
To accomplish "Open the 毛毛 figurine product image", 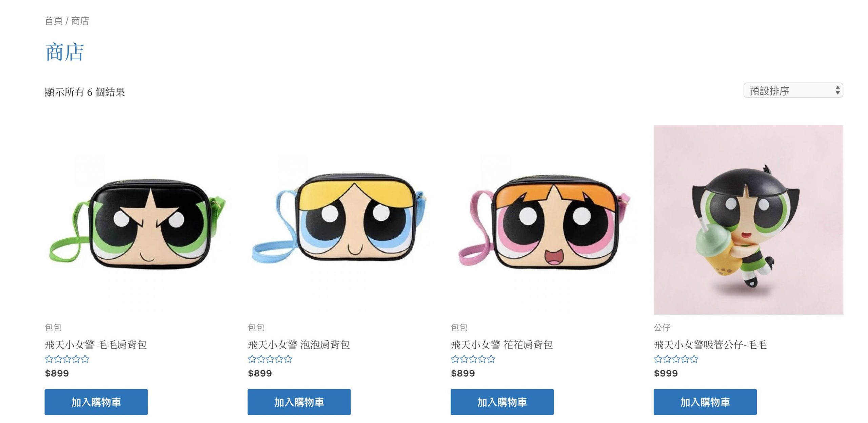I will (748, 220).
